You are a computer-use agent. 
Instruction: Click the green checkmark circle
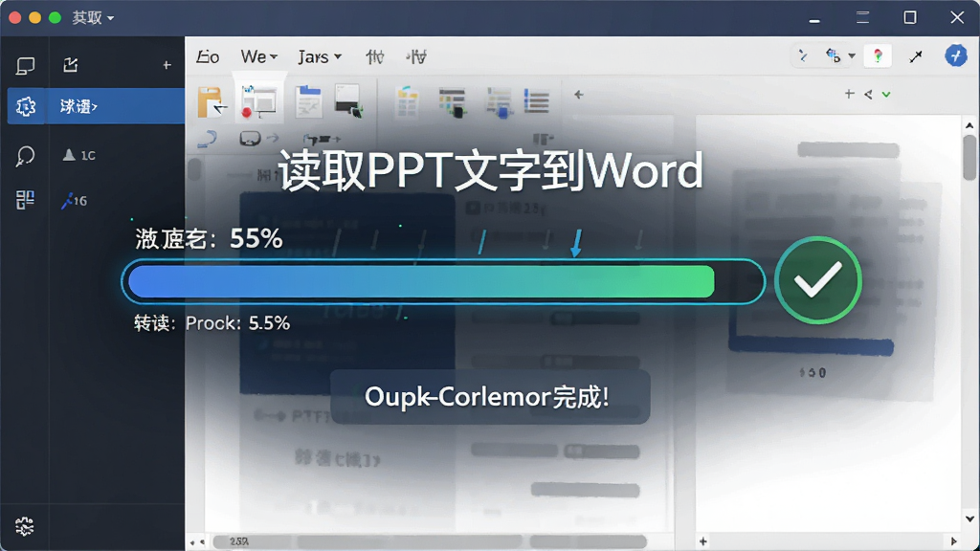[x=818, y=280]
